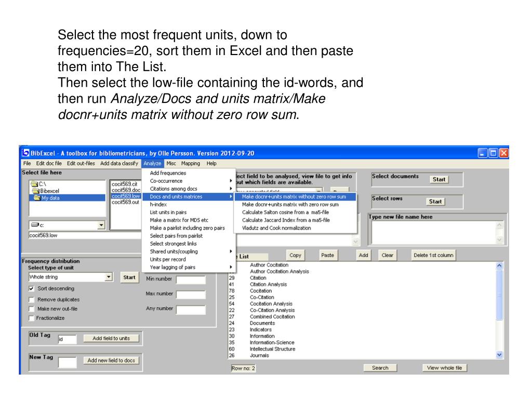Open the Edit doc file menu
Viewport: 532px width, 399px height.
pos(49,163)
